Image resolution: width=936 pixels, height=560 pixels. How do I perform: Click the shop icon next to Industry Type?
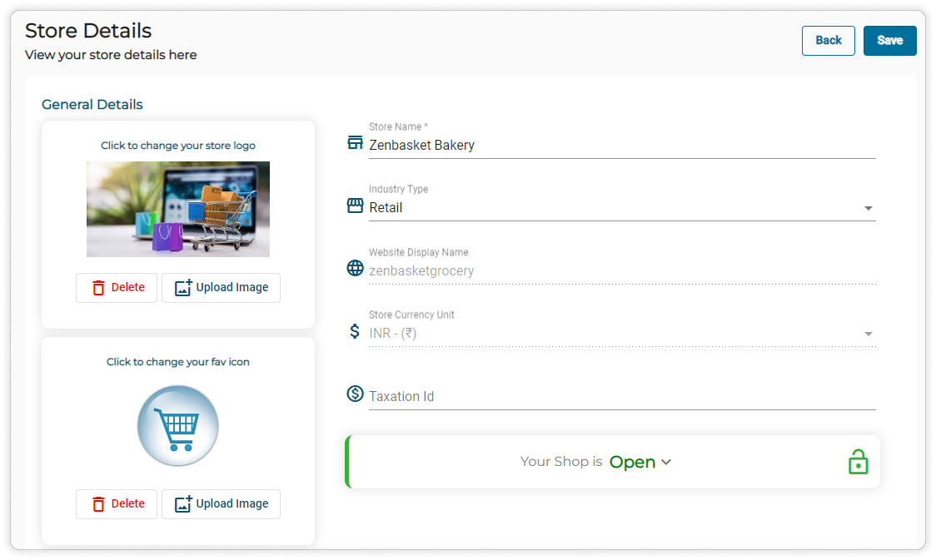coord(356,206)
